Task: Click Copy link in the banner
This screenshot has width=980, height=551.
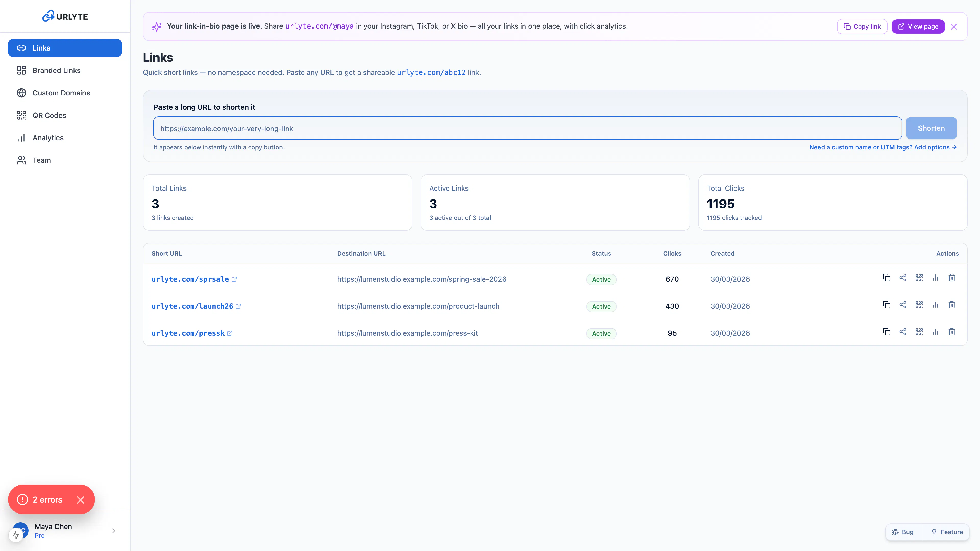Action: point(862,27)
